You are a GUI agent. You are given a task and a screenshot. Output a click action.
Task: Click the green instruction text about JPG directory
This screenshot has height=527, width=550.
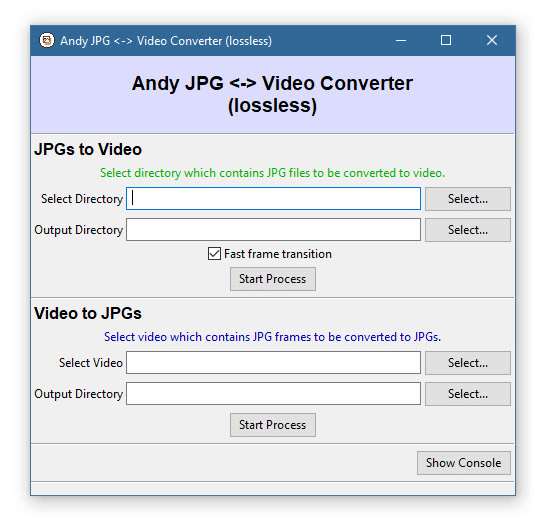tap(273, 173)
